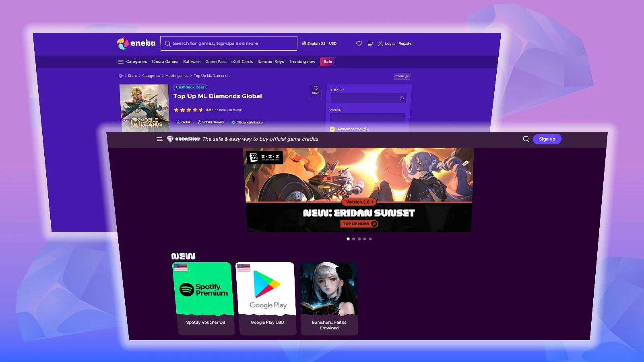This screenshot has height=362, width=644.
Task: Go to Random Keys in Eneba nav
Action: click(x=271, y=62)
